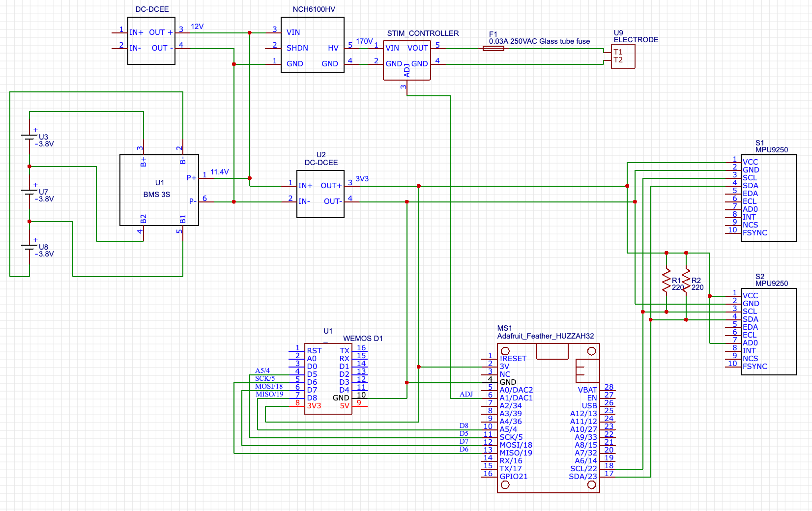This screenshot has width=812, height=511.
Task: Click the 11.4V net label
Action: pyautogui.click(x=220, y=172)
